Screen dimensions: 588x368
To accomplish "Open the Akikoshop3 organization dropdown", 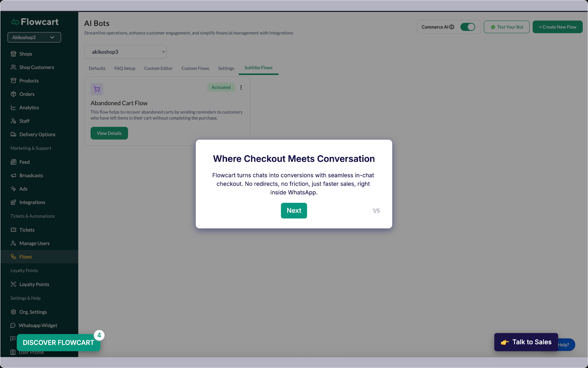I will click(x=34, y=37).
